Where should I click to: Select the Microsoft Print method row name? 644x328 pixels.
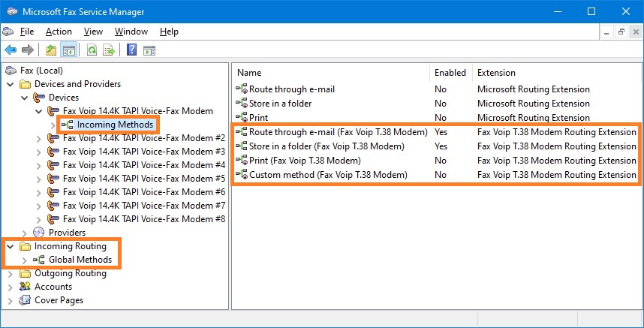click(258, 118)
